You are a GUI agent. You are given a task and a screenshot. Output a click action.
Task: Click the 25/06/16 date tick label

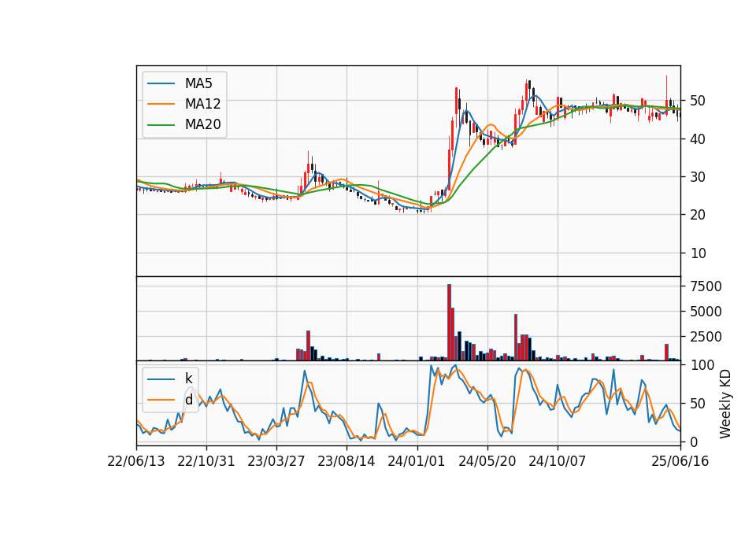(680, 461)
